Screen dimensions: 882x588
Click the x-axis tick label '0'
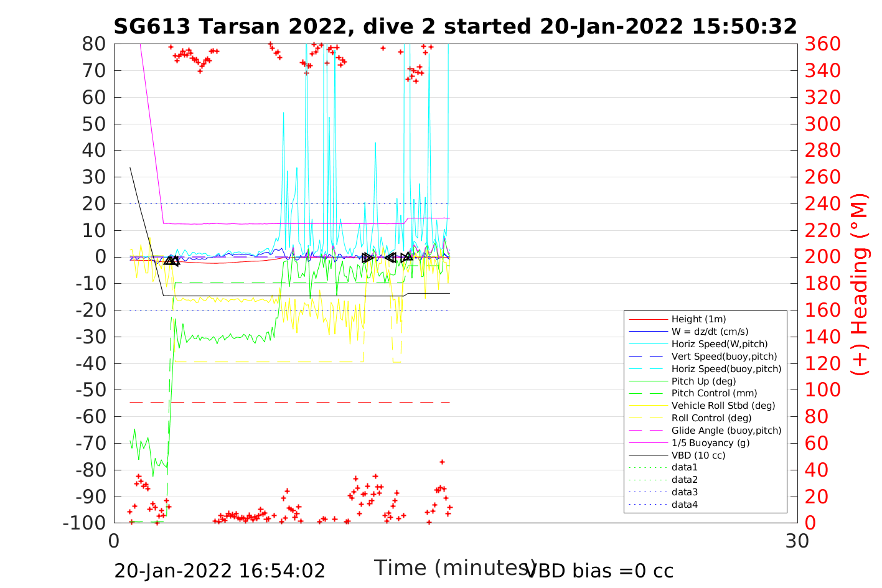114,541
